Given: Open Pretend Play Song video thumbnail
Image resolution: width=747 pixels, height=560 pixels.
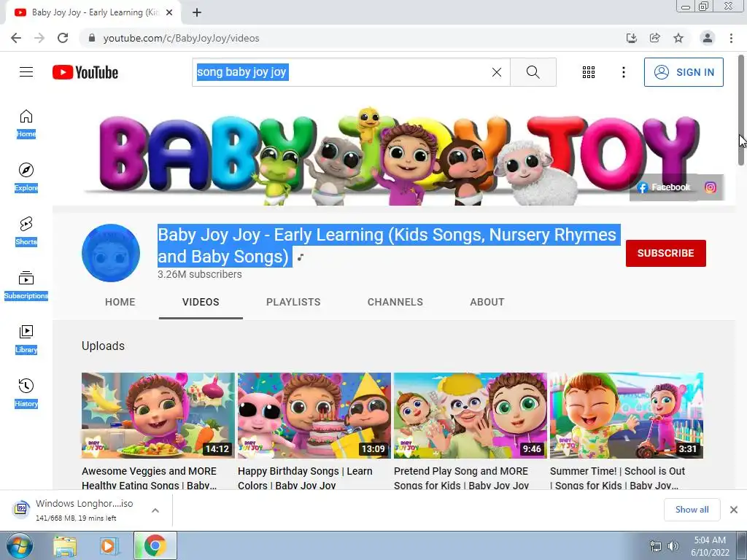Looking at the screenshot, I should pyautogui.click(x=471, y=415).
